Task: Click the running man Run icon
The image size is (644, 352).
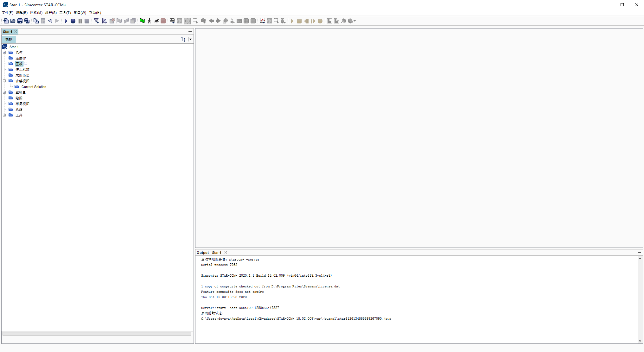Action: coord(156,21)
